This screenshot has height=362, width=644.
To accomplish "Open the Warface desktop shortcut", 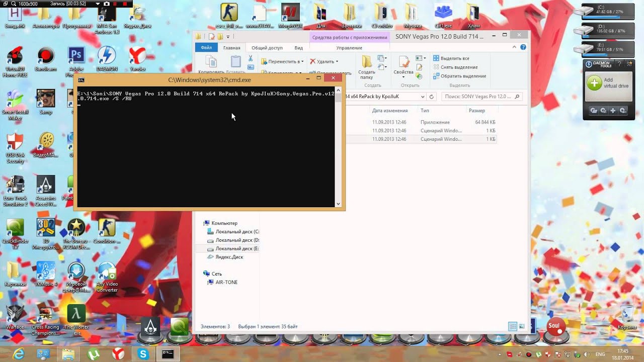I will coord(15,318).
